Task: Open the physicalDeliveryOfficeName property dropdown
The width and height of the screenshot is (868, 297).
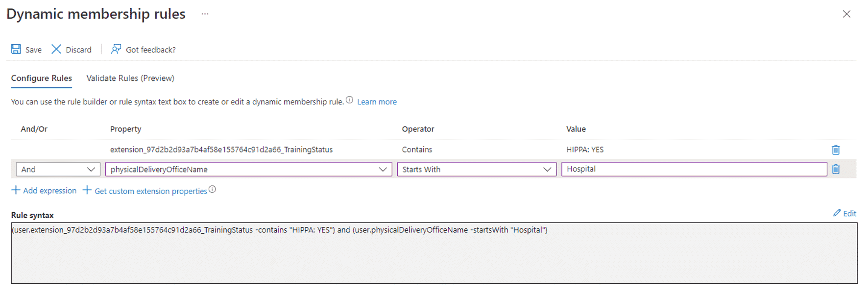Action: click(x=248, y=169)
